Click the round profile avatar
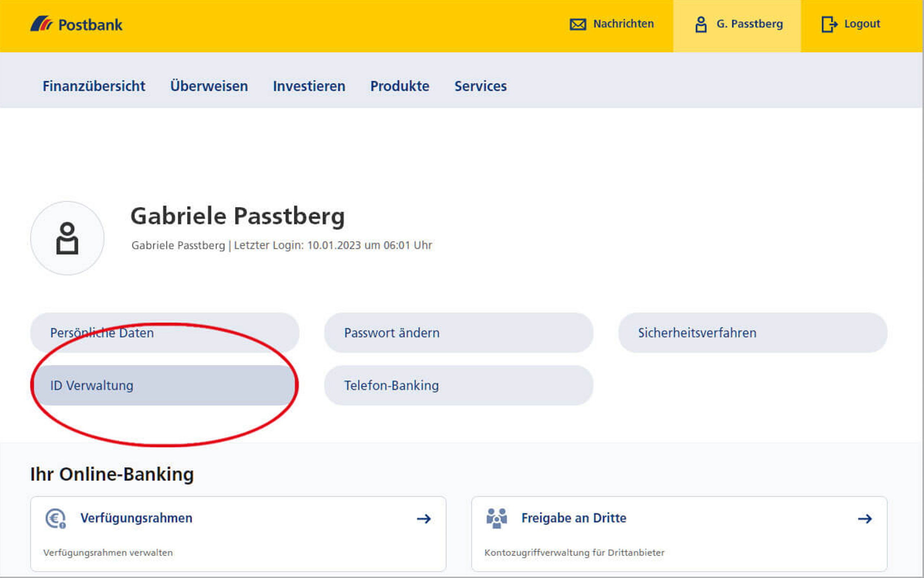 coord(67,238)
